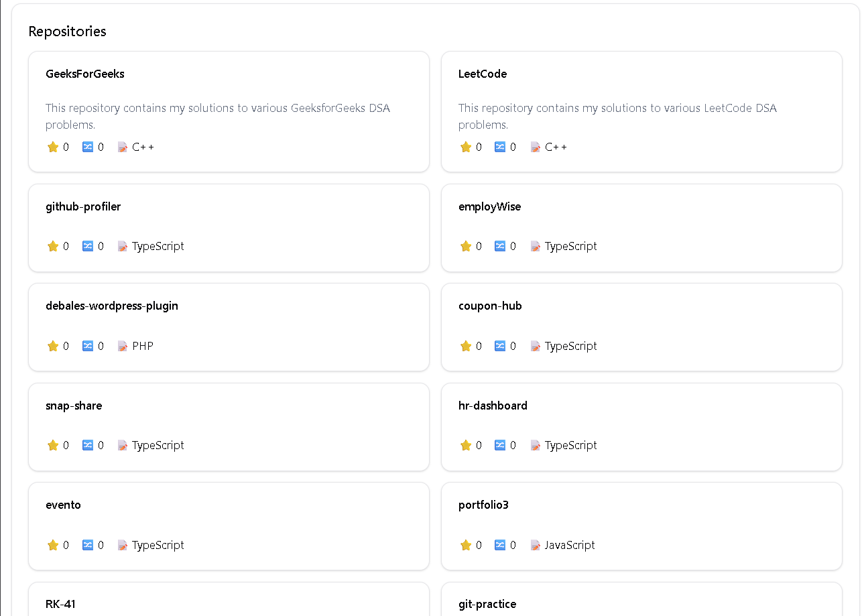Click the PHP language icon on debales-wordpress-plugin card

[123, 346]
